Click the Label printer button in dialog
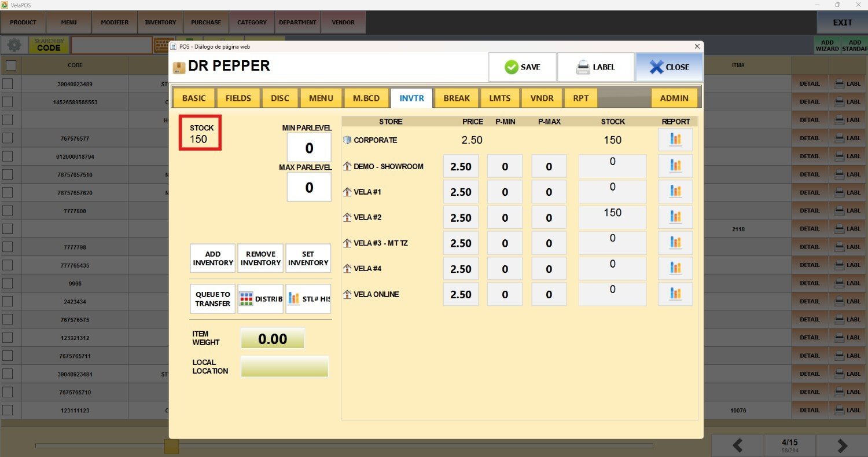Screen dimensions: 868x457 point(595,67)
